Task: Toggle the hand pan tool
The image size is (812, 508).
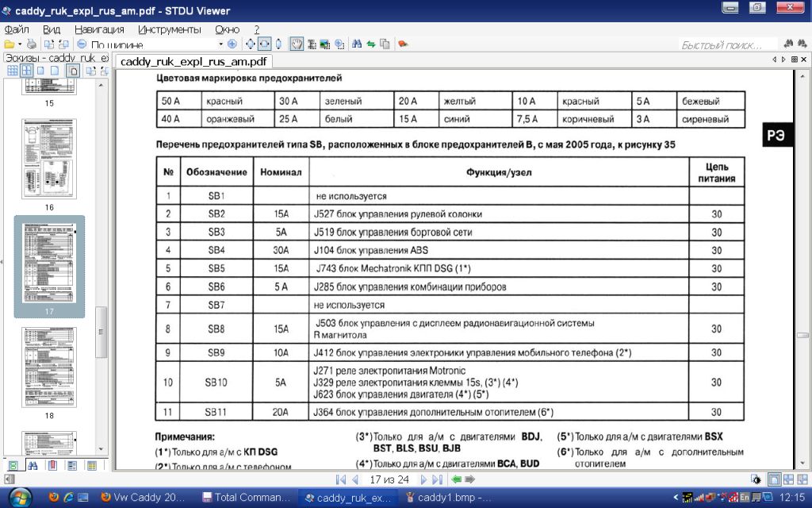Action: [297, 44]
